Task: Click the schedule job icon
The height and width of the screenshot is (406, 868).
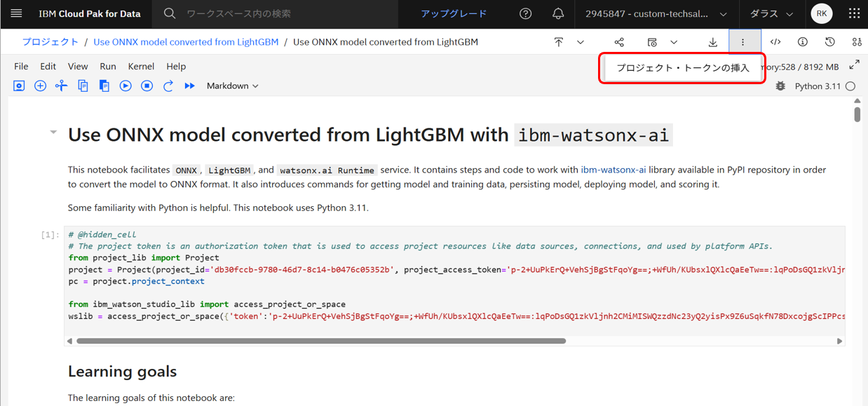Action: pyautogui.click(x=652, y=42)
